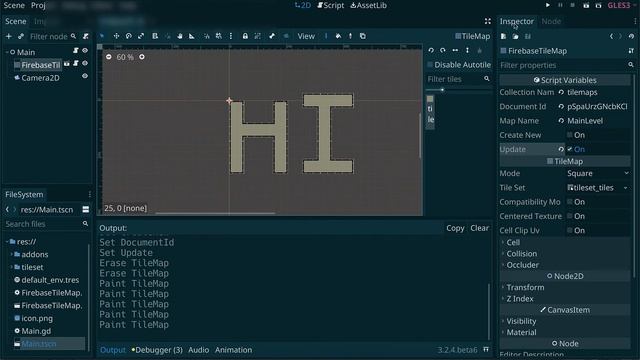The height and width of the screenshot is (360, 640).
Task: Open the Mode Square dropdown
Action: [598, 173]
